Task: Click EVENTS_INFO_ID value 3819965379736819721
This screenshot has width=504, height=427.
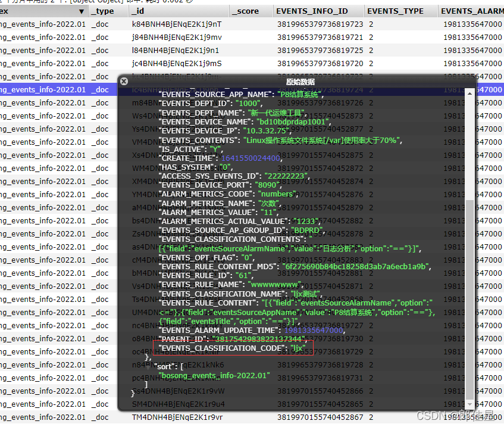Action: tap(320, 38)
